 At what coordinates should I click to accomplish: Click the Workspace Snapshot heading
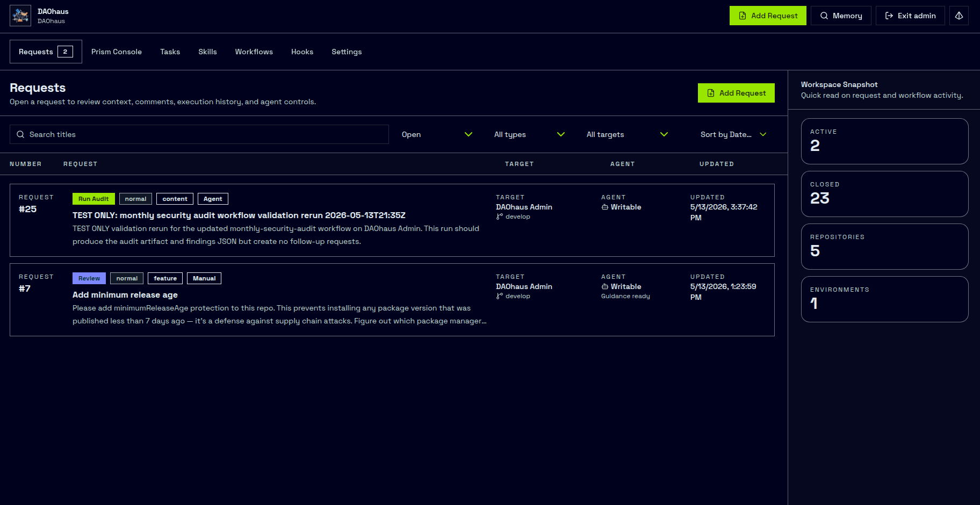[x=839, y=84]
